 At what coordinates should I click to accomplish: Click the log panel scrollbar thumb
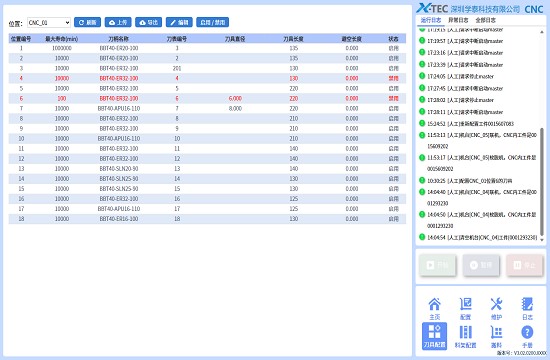542,181
